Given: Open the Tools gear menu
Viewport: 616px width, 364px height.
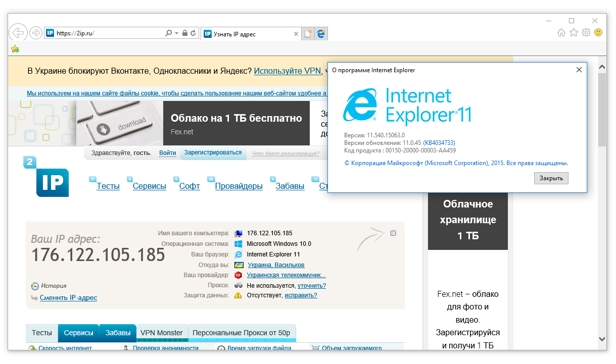Looking at the screenshot, I should (586, 32).
